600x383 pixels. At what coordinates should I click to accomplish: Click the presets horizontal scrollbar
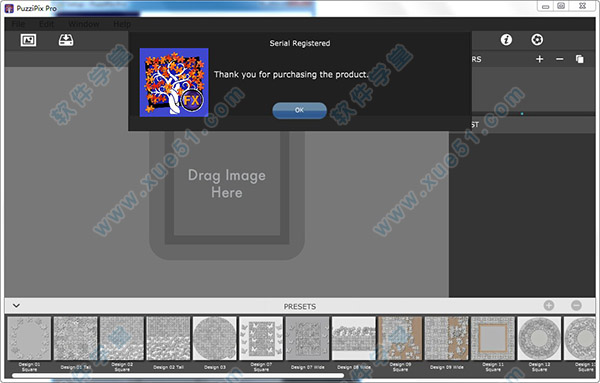click(178, 376)
